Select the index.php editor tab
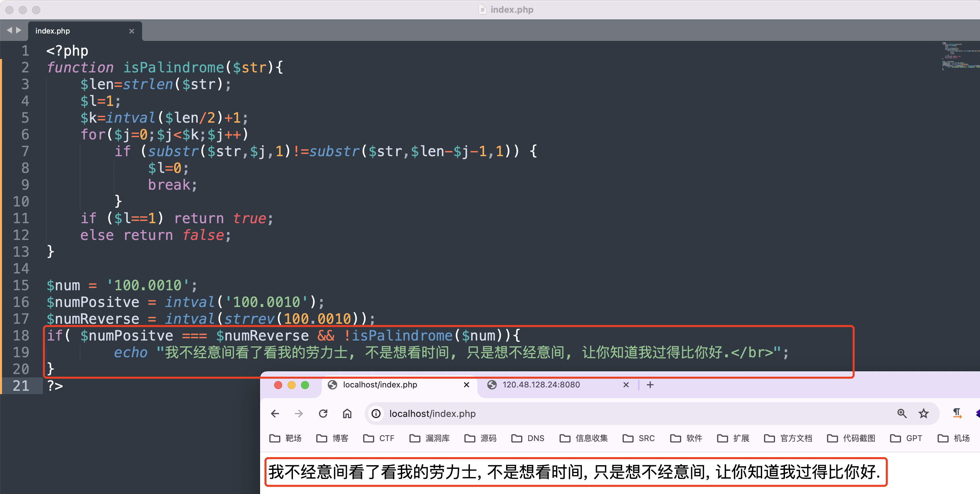The height and width of the screenshot is (494, 980). pyautogui.click(x=85, y=31)
